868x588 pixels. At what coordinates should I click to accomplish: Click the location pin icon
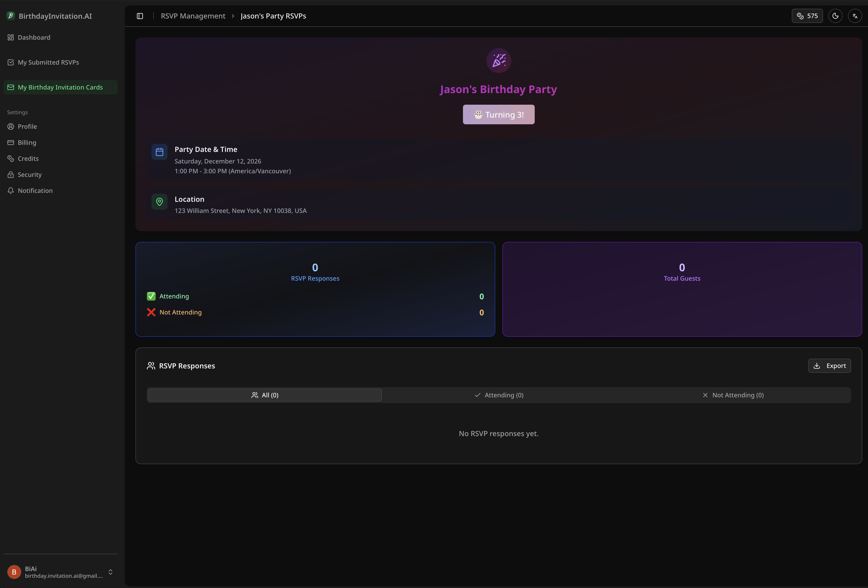160,202
